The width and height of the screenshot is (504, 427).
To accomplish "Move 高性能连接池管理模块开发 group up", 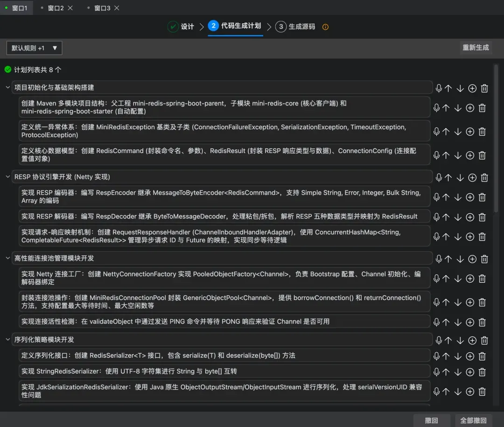I will pyautogui.click(x=448, y=259).
